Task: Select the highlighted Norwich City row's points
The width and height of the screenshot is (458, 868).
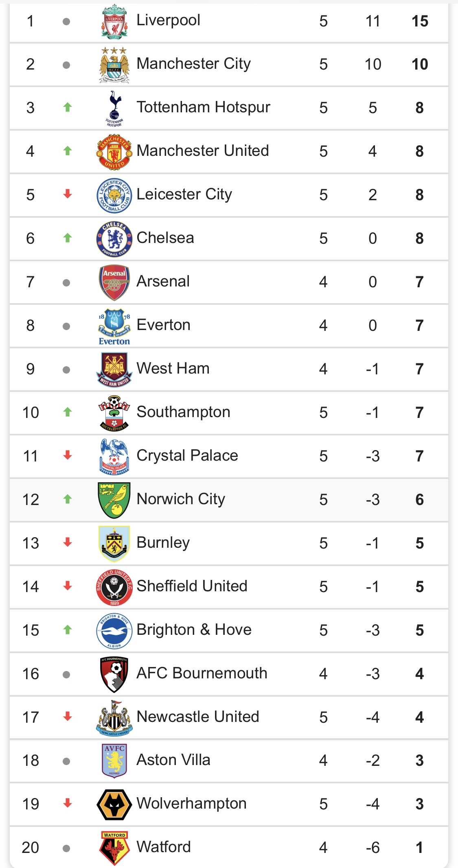Action: (420, 500)
